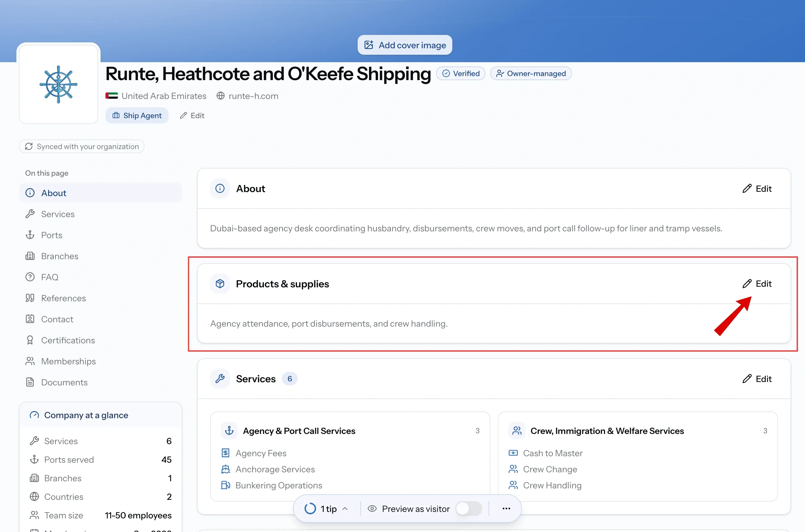Click the tip progress ring icon

310,508
